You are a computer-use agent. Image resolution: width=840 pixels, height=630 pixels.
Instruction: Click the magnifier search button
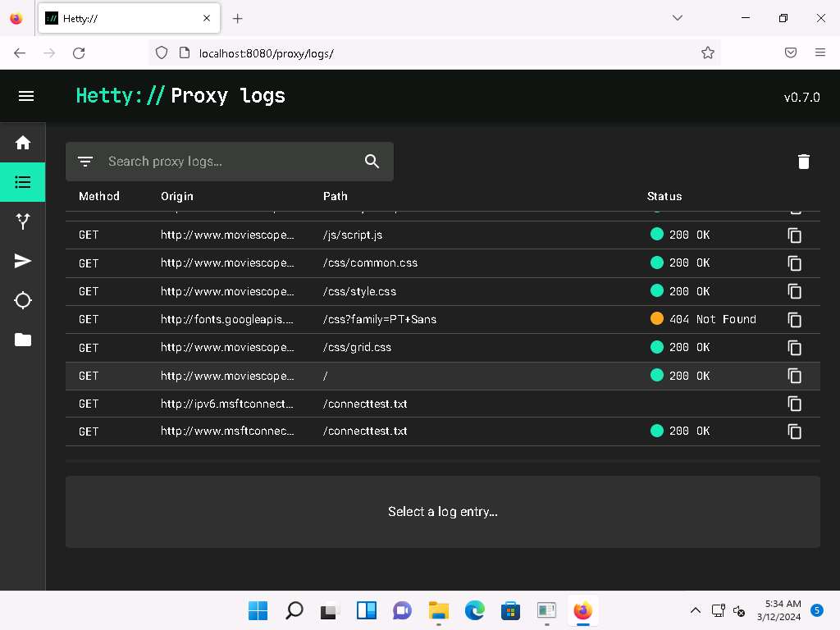[x=372, y=162]
